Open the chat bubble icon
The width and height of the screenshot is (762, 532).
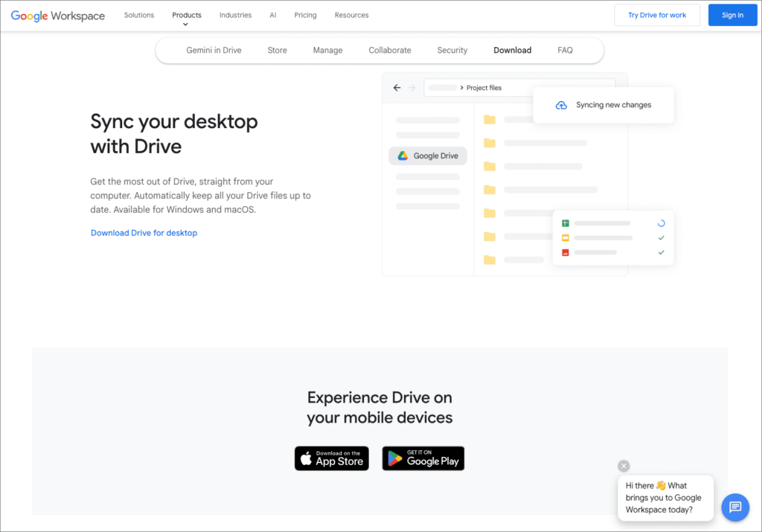(x=734, y=507)
